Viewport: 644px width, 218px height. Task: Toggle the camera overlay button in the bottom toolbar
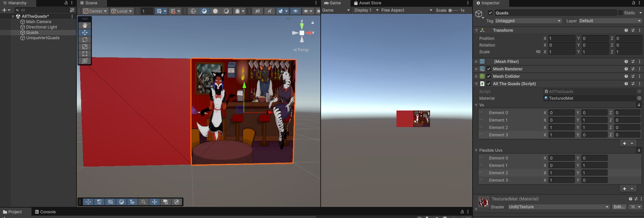point(166,202)
